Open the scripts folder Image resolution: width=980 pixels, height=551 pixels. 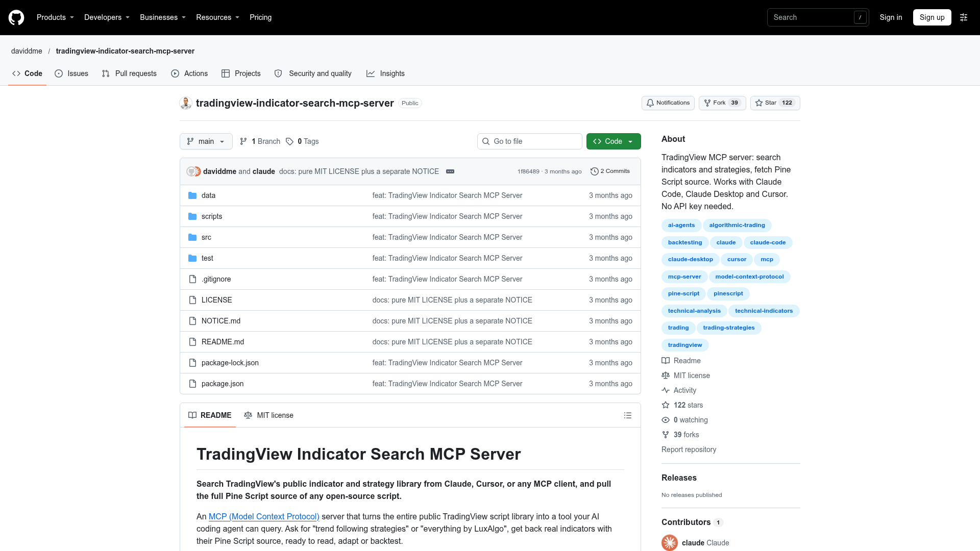(212, 216)
